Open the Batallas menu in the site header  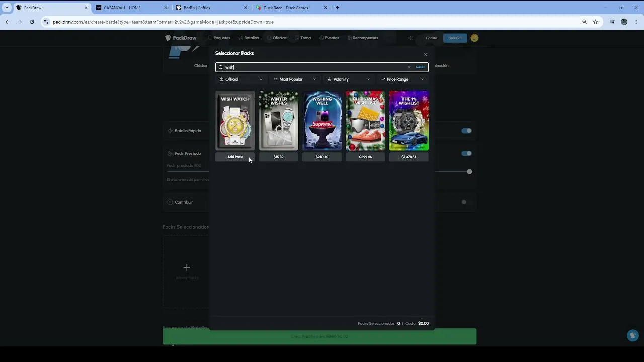click(x=249, y=38)
